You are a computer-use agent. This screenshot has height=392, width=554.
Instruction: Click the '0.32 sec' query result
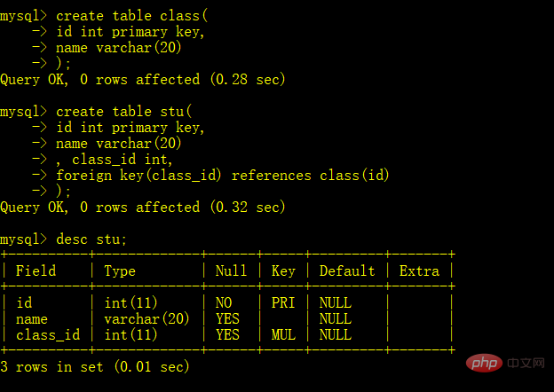coord(248,208)
